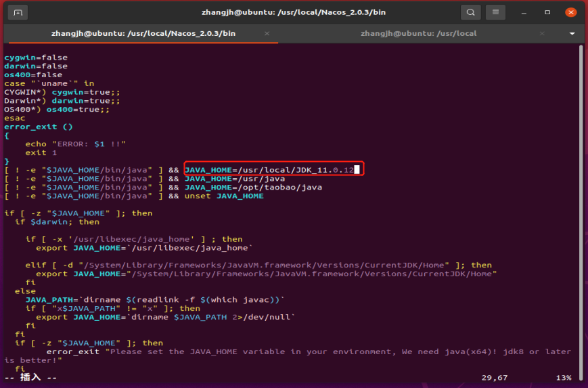Switch to the /usr/local tab
588x388 pixels.
click(418, 33)
